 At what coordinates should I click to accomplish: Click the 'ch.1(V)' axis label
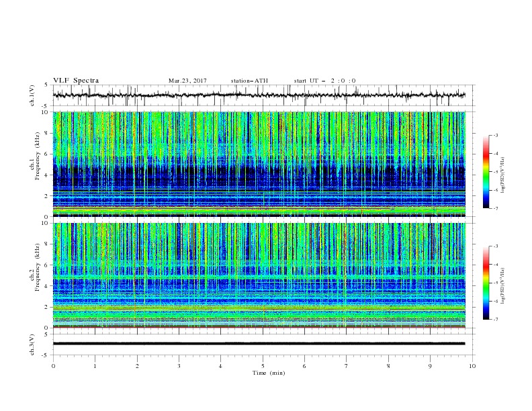(x=32, y=95)
